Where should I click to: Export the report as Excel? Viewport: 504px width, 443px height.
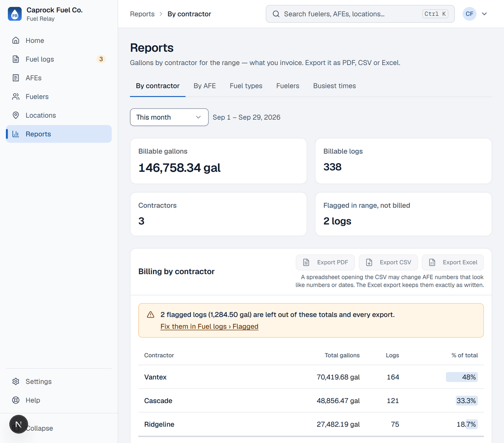click(x=453, y=262)
